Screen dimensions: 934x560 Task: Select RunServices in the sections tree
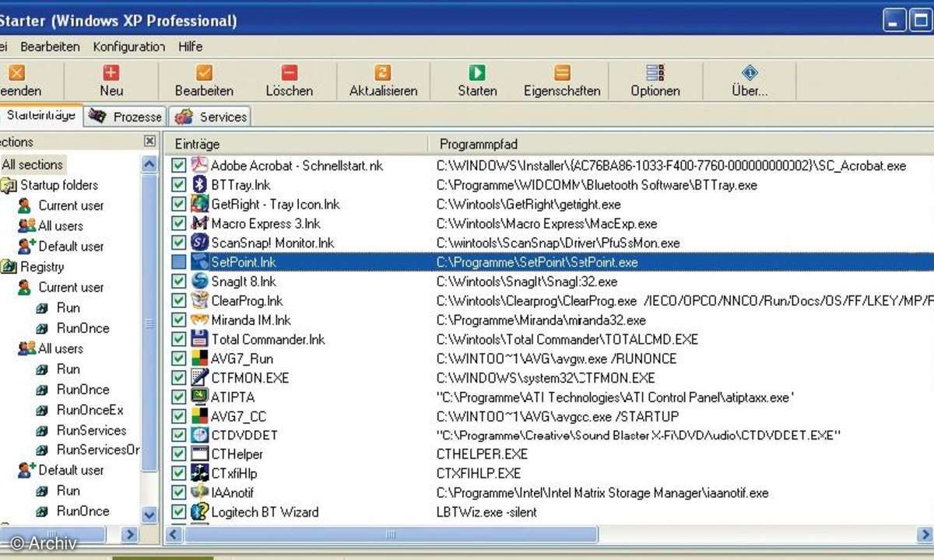(x=91, y=430)
